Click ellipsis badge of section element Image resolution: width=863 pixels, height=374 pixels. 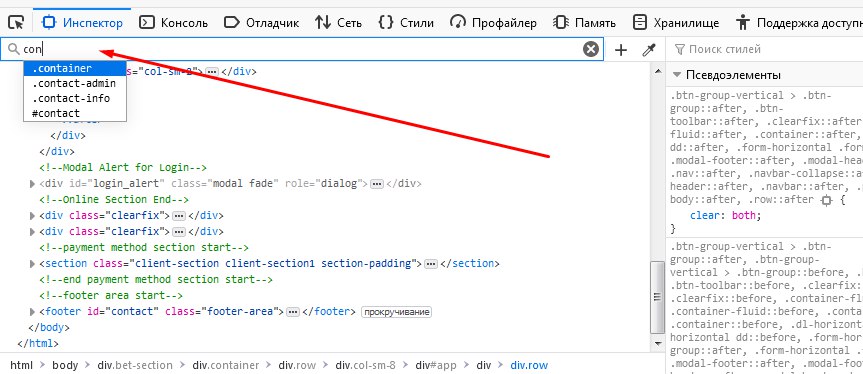[431, 264]
